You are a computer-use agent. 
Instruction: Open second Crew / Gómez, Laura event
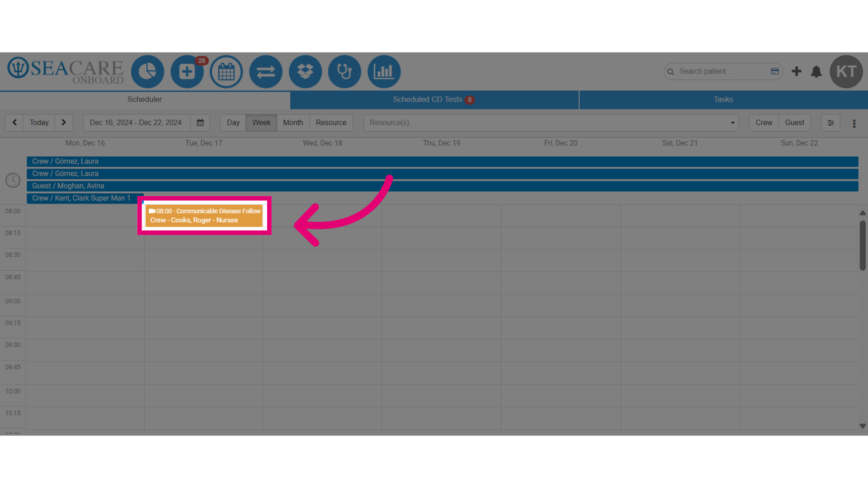(442, 174)
